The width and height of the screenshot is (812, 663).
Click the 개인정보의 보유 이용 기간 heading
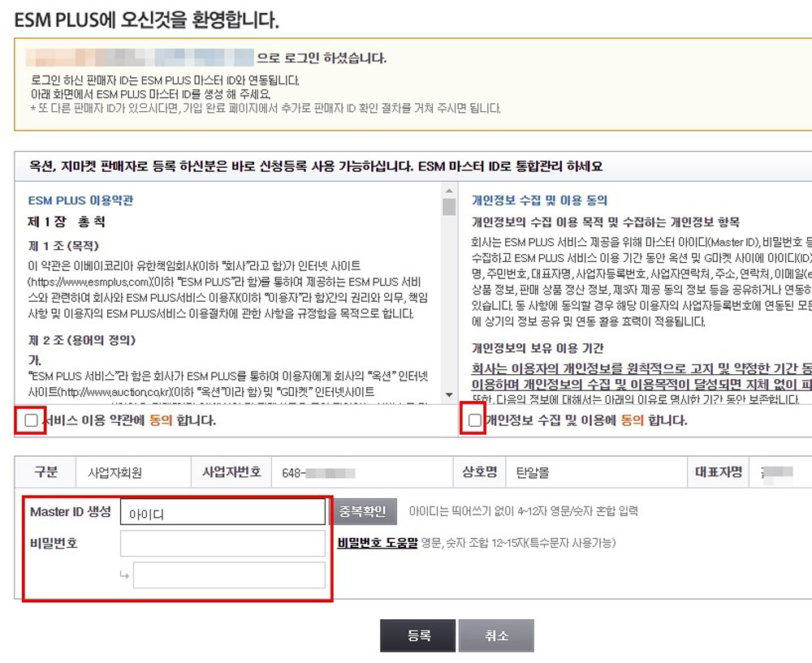(538, 348)
